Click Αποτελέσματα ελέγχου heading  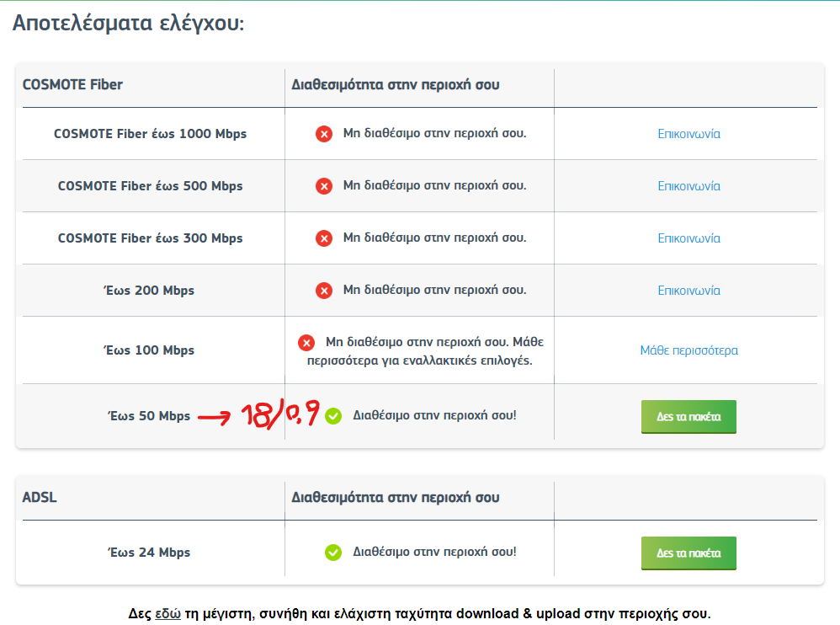[x=129, y=24]
